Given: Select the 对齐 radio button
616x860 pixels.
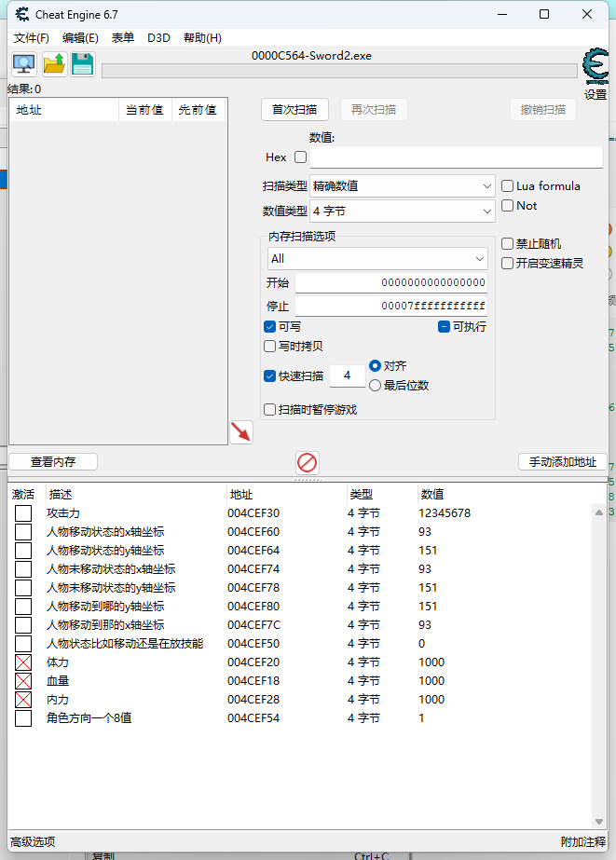Looking at the screenshot, I should tap(376, 366).
